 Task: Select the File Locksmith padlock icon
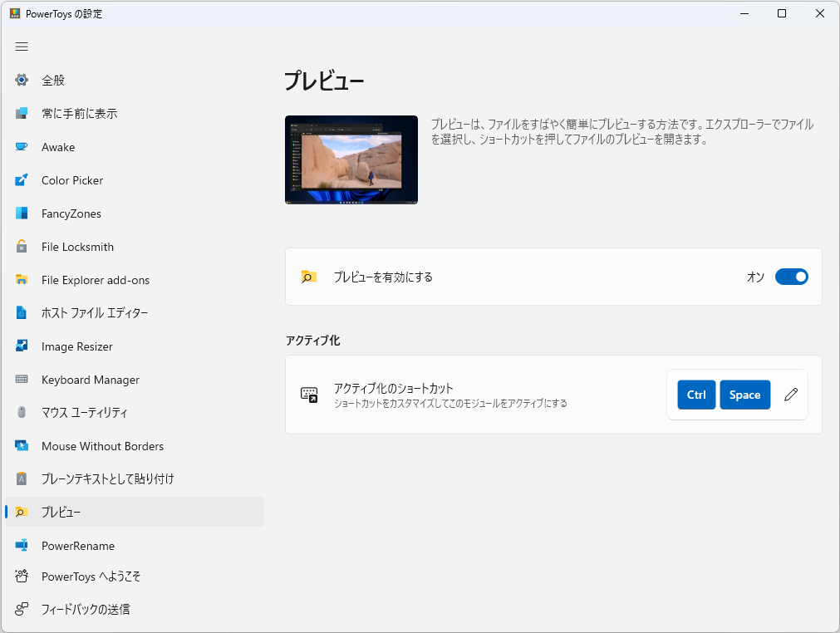point(21,247)
